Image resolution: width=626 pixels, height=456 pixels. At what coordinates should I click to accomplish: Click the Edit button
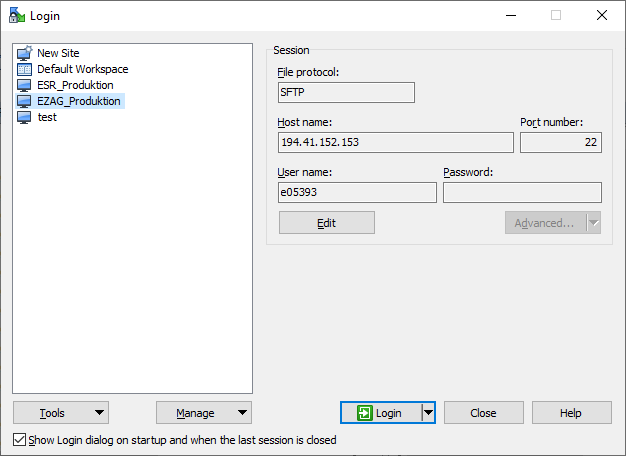pos(327,223)
